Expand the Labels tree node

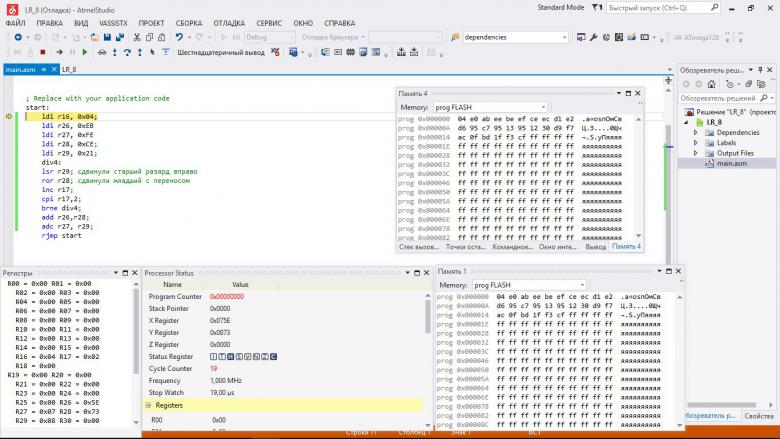pos(695,143)
